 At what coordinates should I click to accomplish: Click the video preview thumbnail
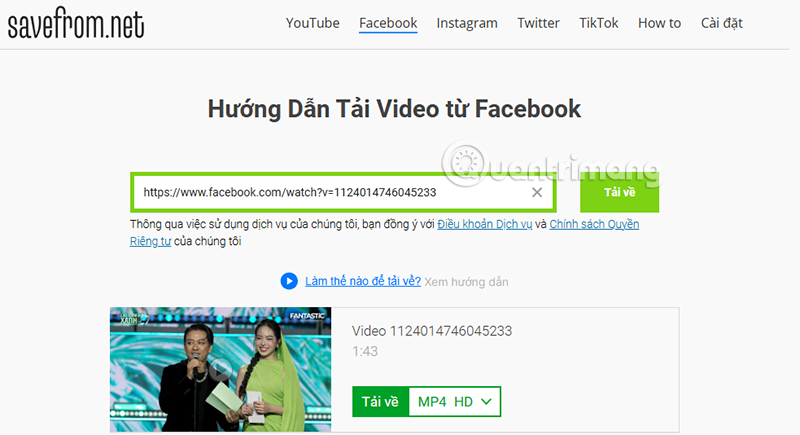pos(220,370)
